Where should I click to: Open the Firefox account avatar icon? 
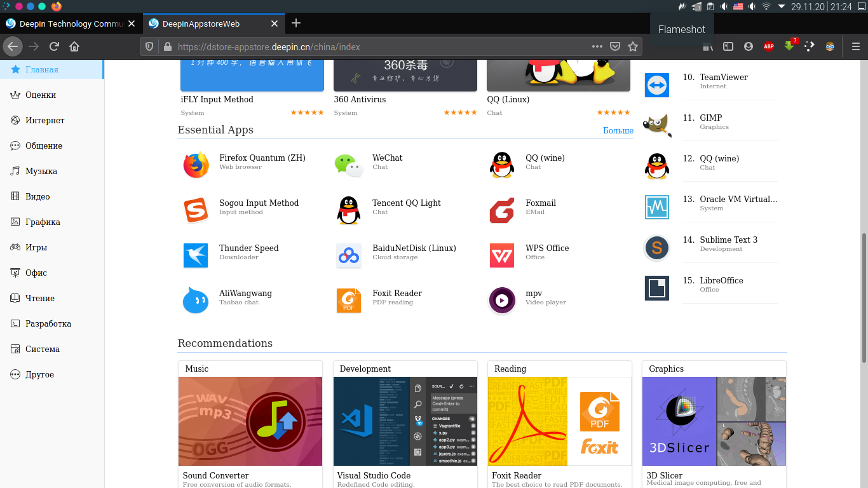tap(749, 46)
